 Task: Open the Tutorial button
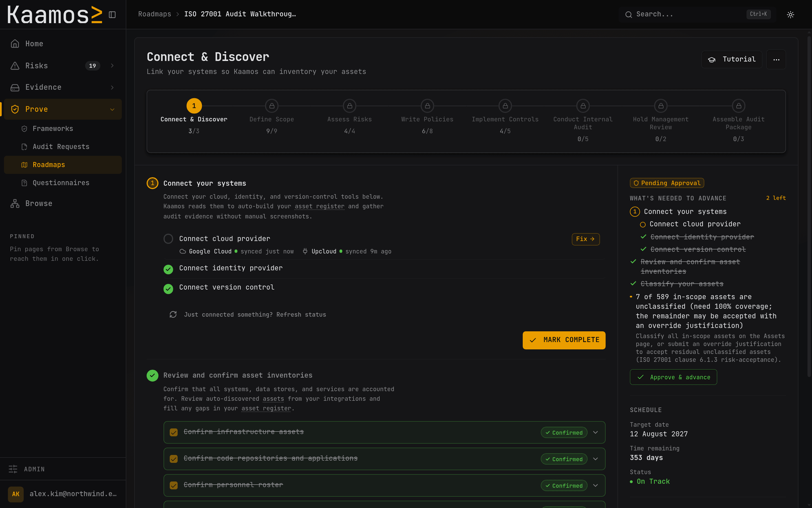pyautogui.click(x=731, y=60)
